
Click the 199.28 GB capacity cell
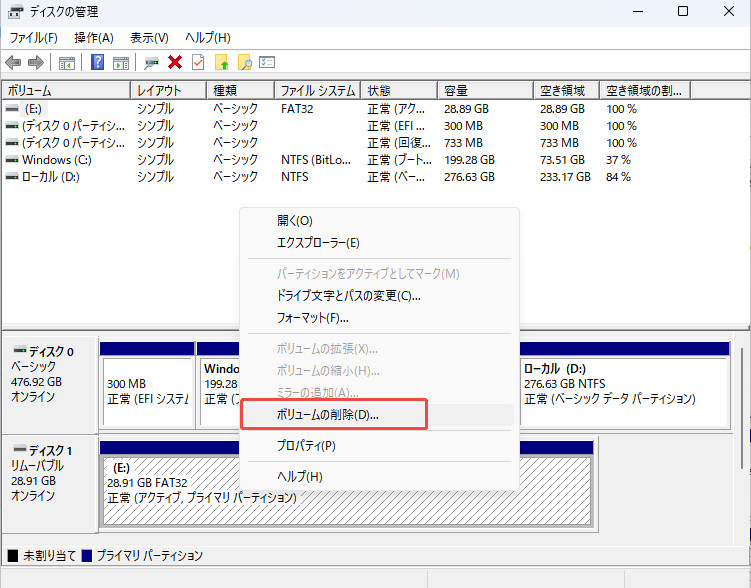[469, 160]
